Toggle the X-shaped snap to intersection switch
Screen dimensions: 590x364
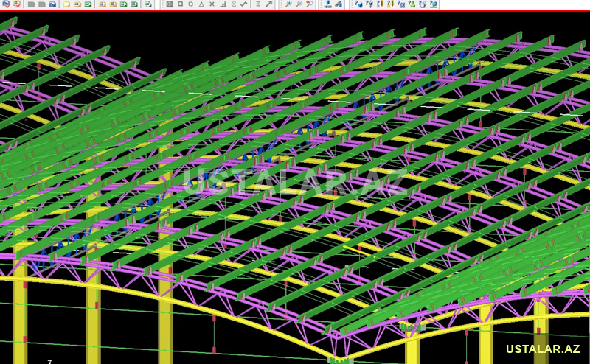coord(212,4)
